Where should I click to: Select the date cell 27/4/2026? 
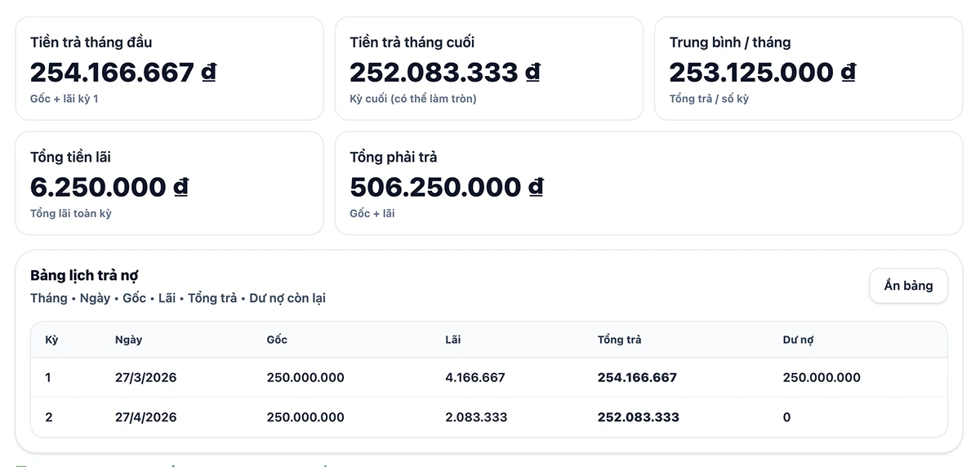tap(146, 417)
